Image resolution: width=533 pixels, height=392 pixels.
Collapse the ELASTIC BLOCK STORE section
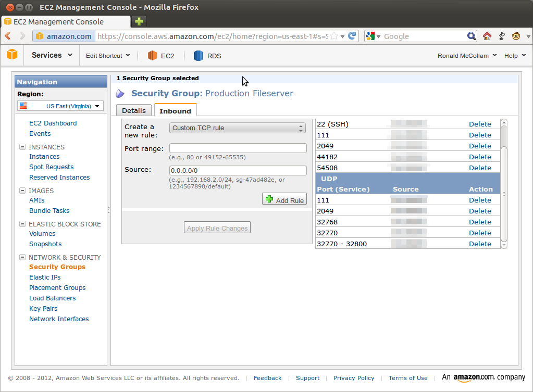[22, 224]
